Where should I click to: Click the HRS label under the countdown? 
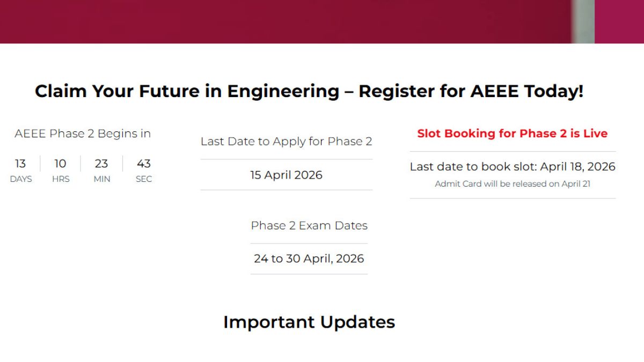61,179
